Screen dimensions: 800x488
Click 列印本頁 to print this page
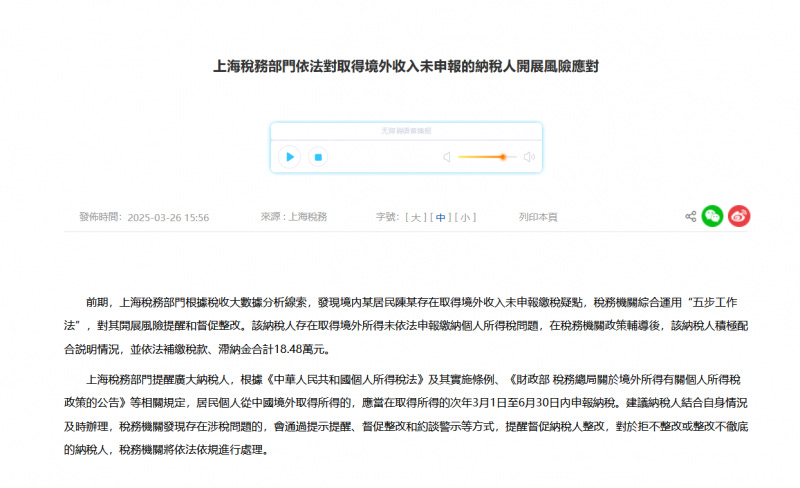(x=538, y=217)
